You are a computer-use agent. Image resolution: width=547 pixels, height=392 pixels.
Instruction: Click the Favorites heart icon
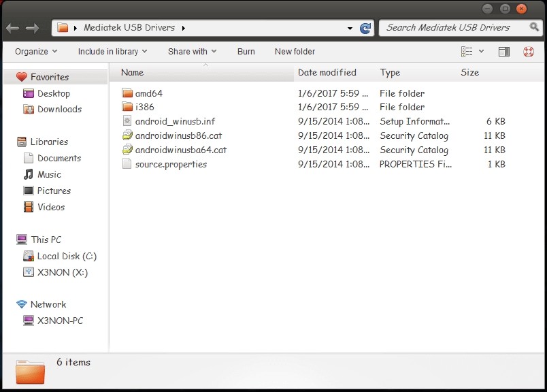click(x=22, y=77)
